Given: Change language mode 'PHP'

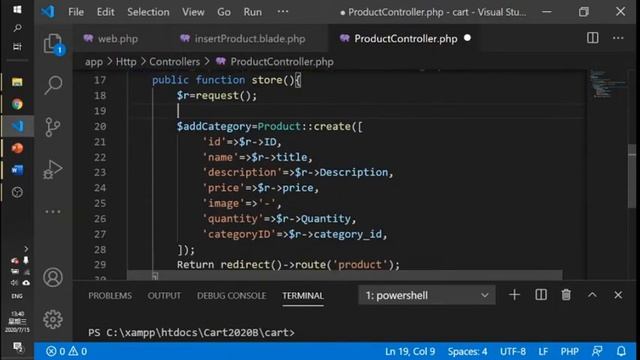Looking at the screenshot, I should (x=569, y=351).
